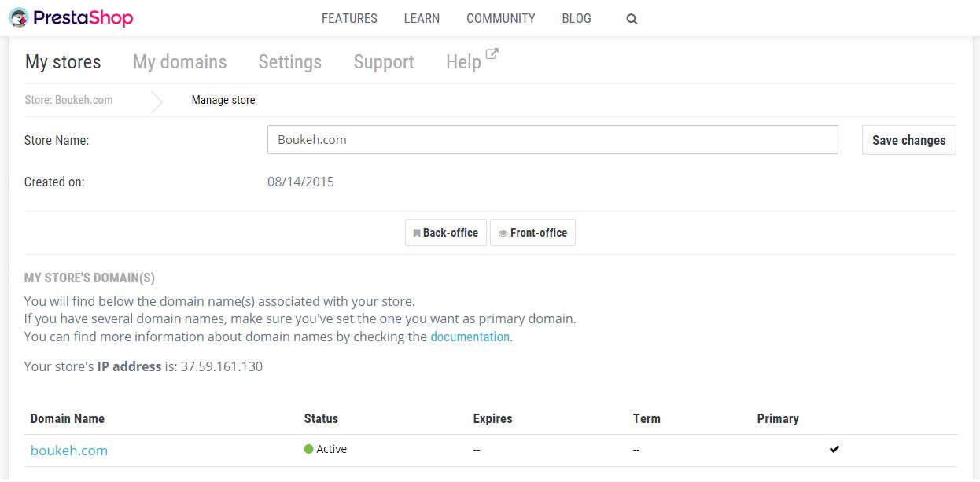Image resolution: width=980 pixels, height=482 pixels.
Task: Click the green Active status dot
Action: (x=308, y=449)
